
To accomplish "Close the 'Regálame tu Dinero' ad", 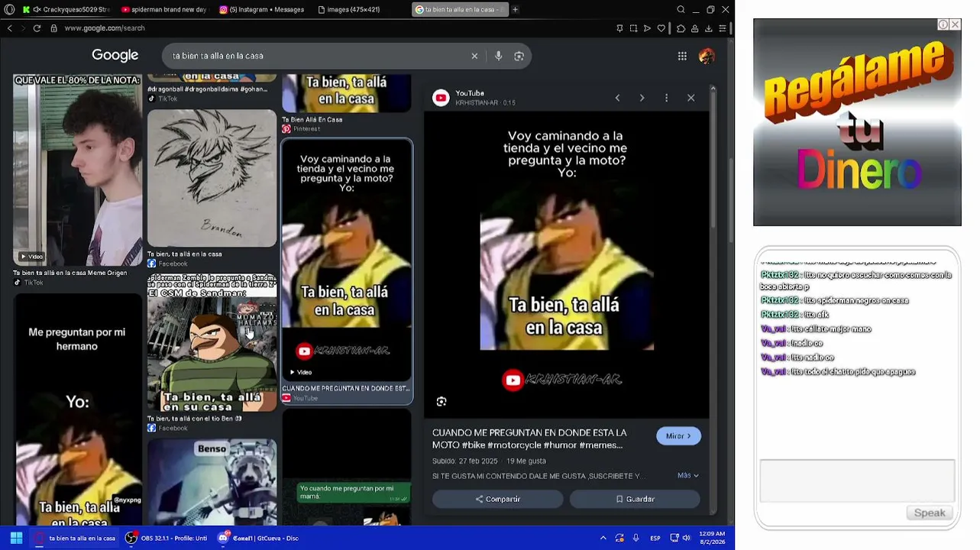I will [x=955, y=24].
